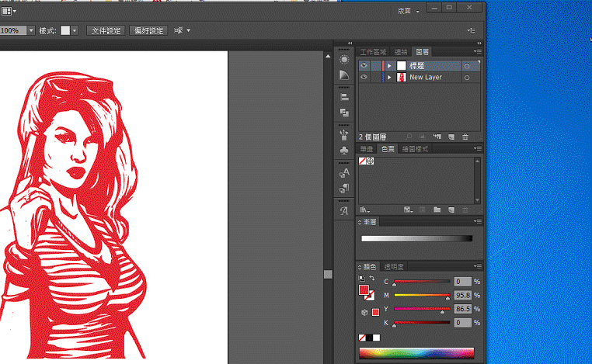Toggle lock box of 標題 layer

tap(376, 66)
